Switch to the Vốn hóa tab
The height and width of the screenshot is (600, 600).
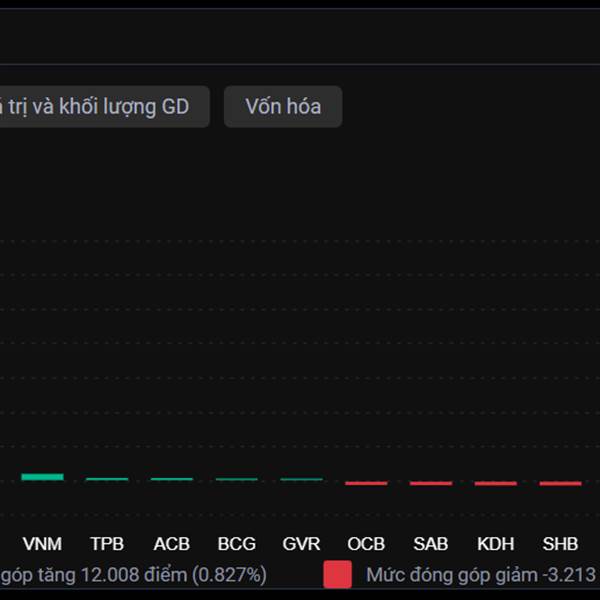click(x=283, y=106)
